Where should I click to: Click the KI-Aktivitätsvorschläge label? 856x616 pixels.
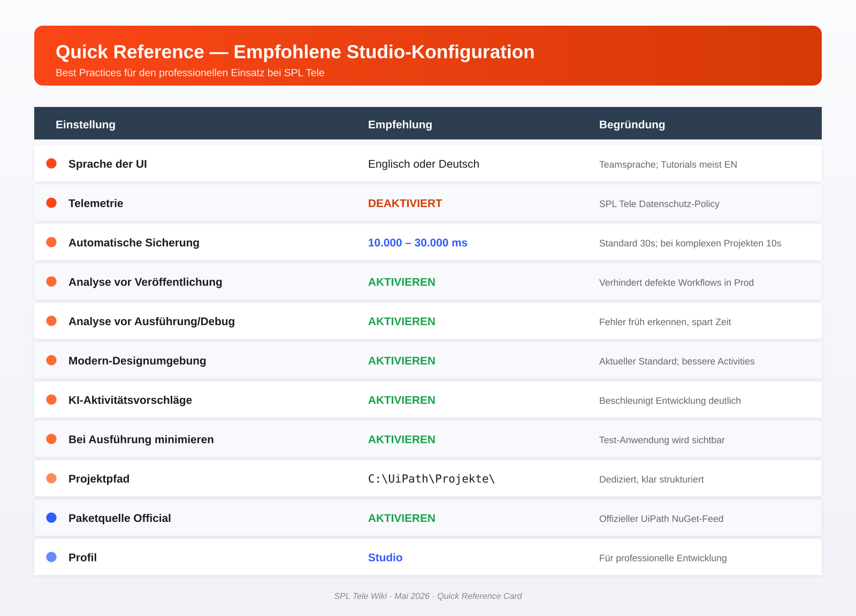[130, 400]
